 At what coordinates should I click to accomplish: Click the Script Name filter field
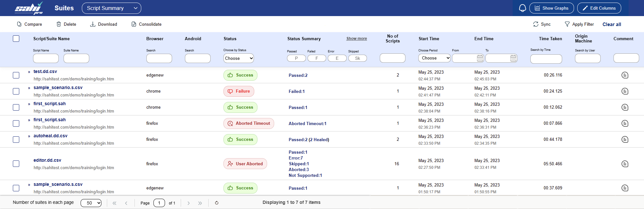(x=46, y=58)
